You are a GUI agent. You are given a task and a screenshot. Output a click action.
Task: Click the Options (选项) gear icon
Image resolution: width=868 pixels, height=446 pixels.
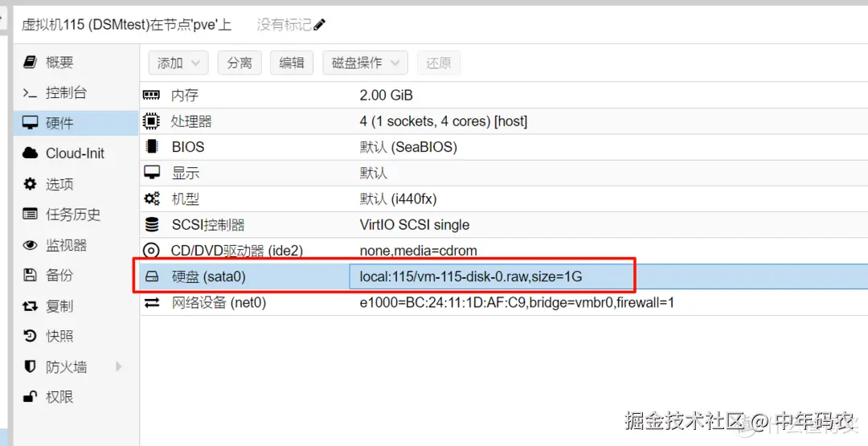[x=30, y=184]
